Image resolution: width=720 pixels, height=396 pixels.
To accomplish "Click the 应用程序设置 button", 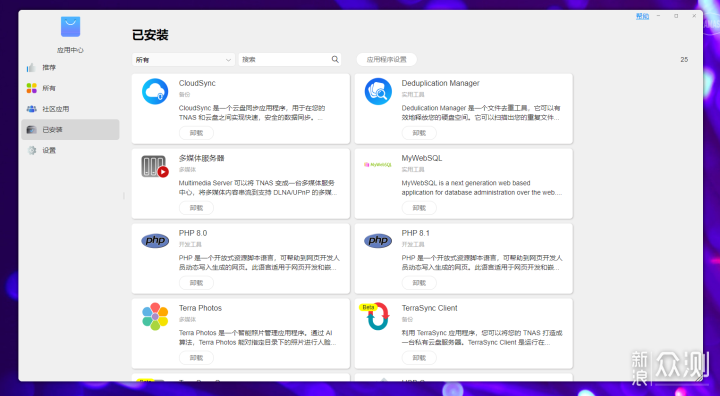I will point(387,59).
